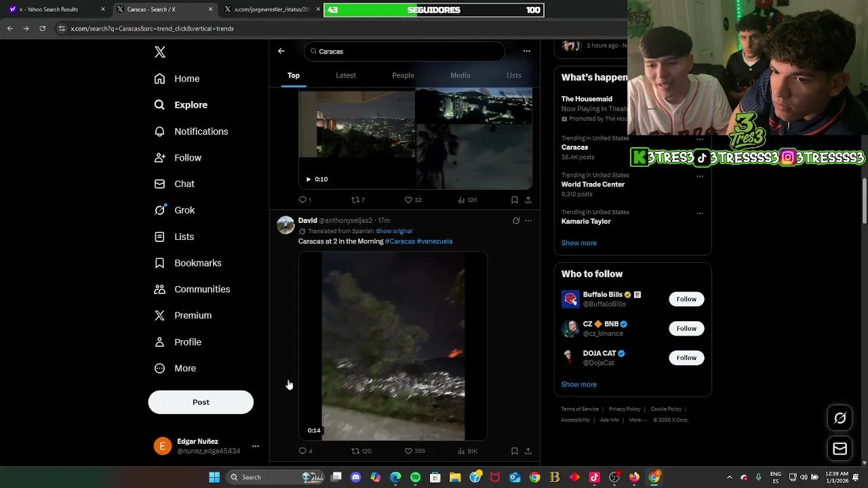Image resolution: width=868 pixels, height=488 pixels.
Task: Share the post with 12K views
Action: [x=528, y=200]
